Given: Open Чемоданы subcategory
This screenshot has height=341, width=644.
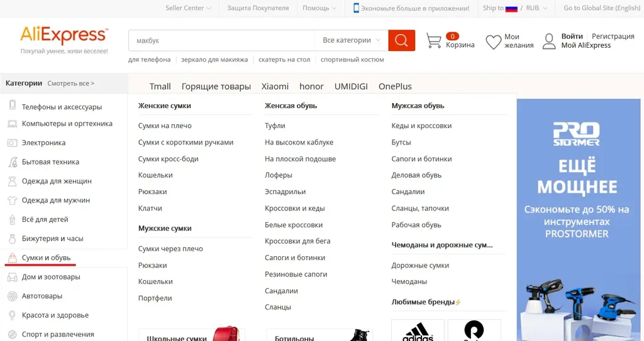Looking at the screenshot, I should point(409,281).
